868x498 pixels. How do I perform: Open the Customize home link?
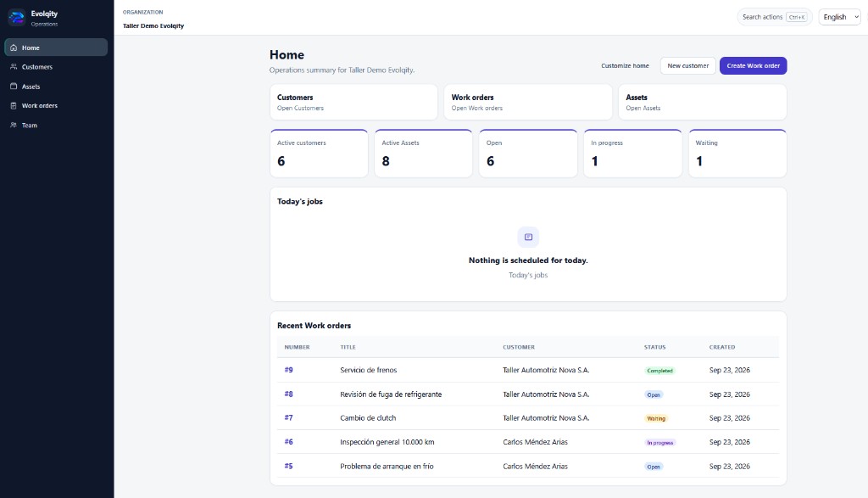pos(625,65)
